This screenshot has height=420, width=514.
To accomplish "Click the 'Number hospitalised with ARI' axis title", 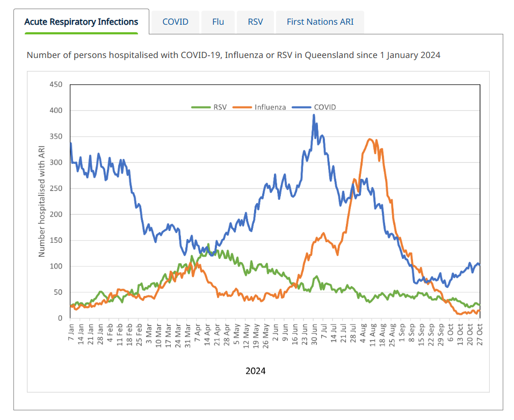I will coord(41,201).
